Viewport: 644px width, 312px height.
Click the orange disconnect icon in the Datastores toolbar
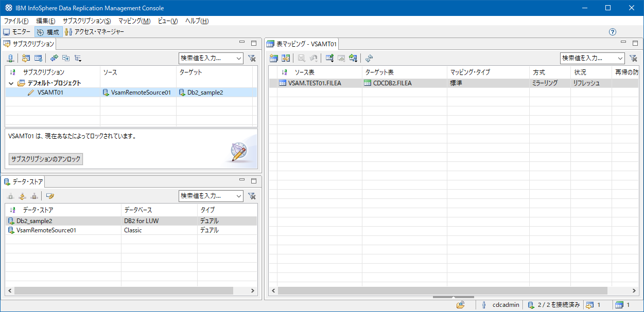(x=22, y=196)
